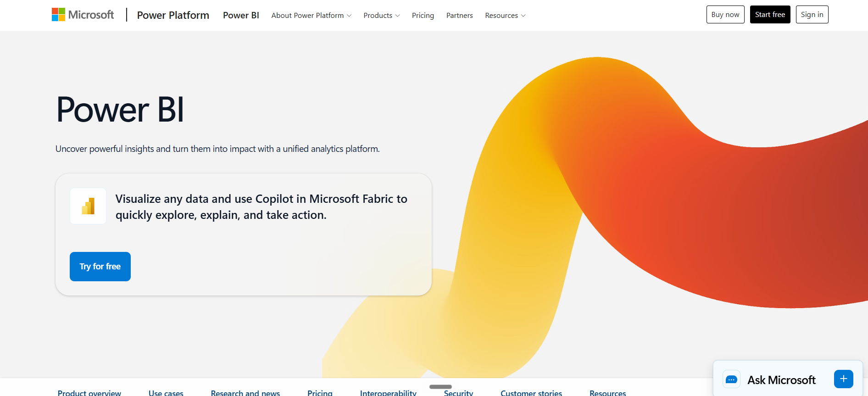Open the Power BI header link
This screenshot has height=396, width=868.
(x=241, y=15)
